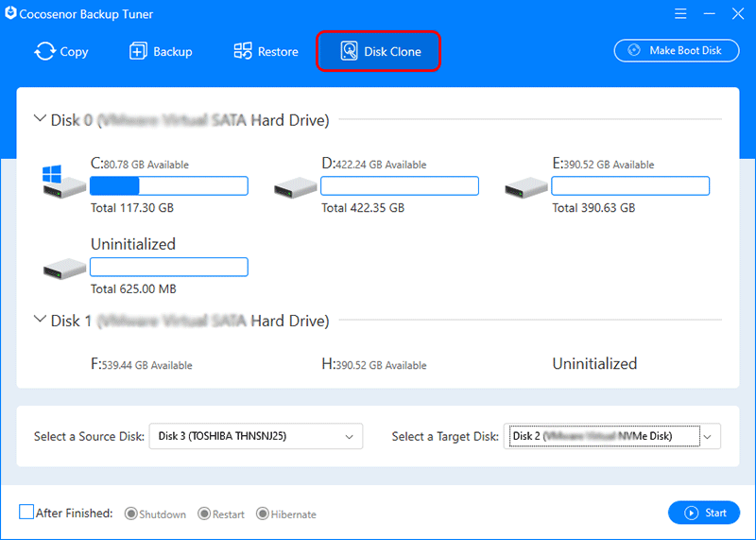Screen dimensions: 756x540
Task: Click the C: drive usage bar
Action: [x=169, y=185]
